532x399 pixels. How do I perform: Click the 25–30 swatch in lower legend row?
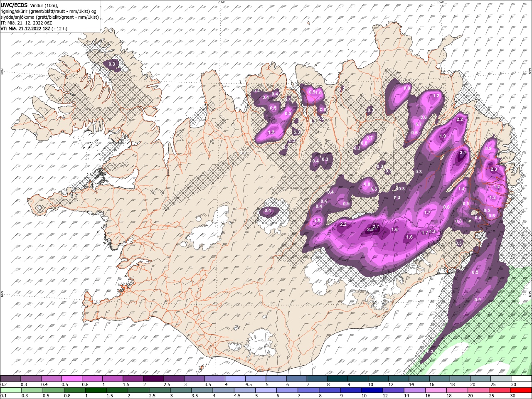(499, 390)
